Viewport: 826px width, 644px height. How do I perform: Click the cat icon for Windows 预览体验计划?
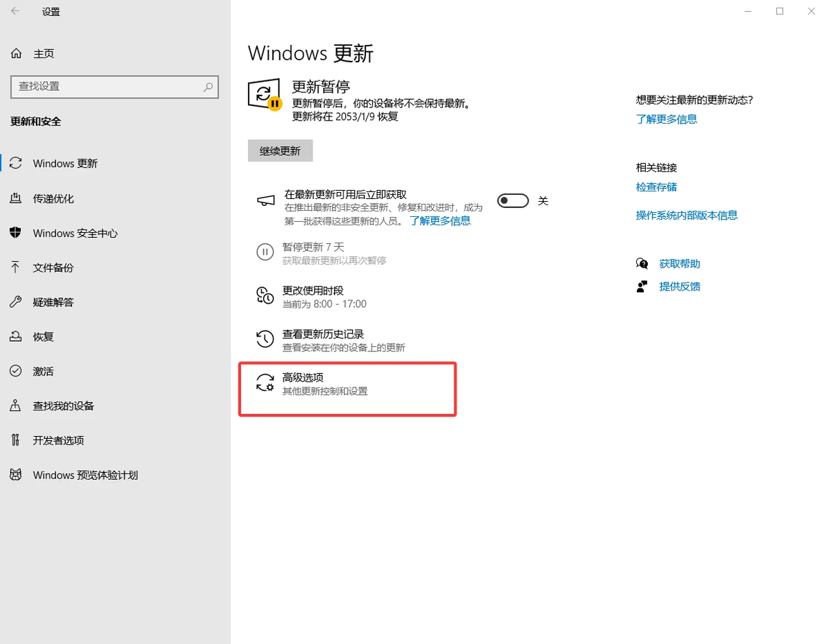pos(16,475)
